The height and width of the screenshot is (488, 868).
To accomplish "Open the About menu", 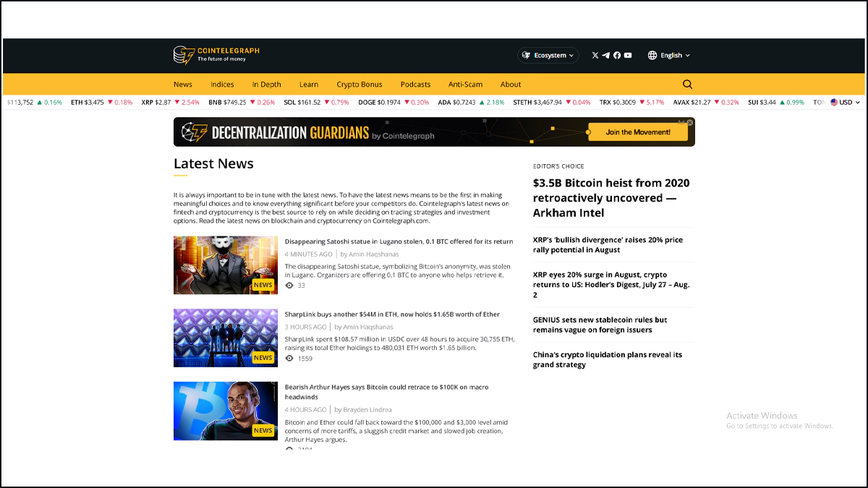I will (x=511, y=84).
